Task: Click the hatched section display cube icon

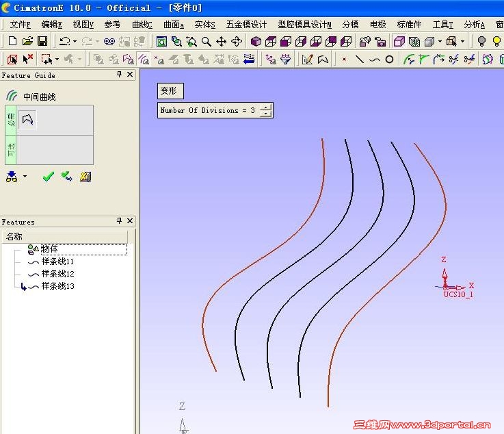Action: 414,42
